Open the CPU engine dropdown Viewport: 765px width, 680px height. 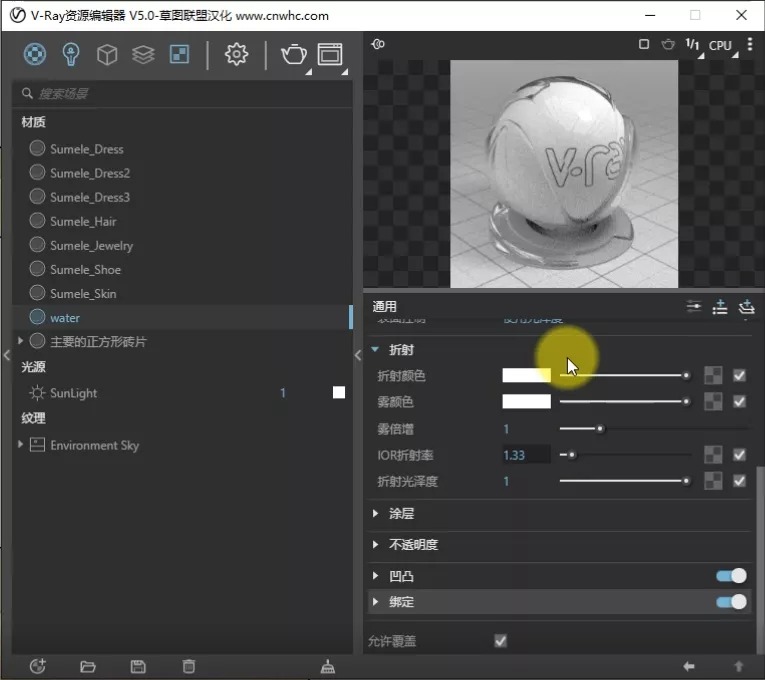[x=721, y=45]
